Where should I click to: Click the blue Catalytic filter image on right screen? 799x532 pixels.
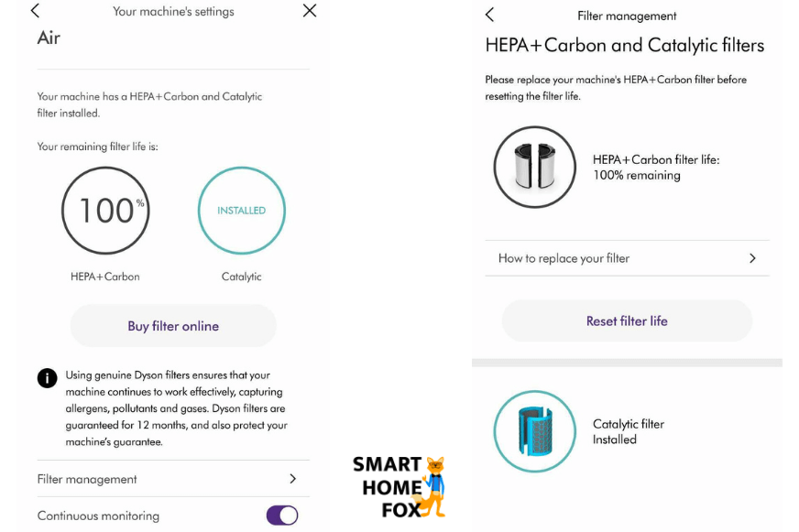point(534,431)
